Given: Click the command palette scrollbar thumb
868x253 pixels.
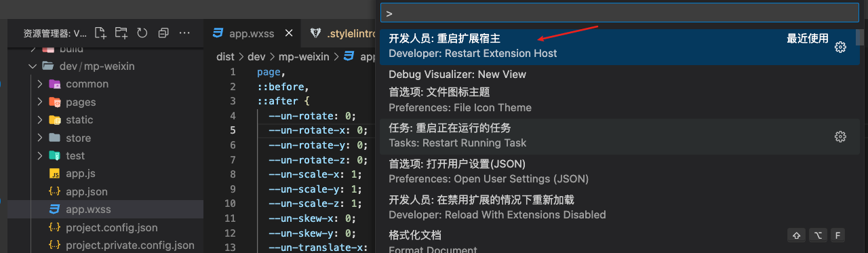Looking at the screenshot, I should pyautogui.click(x=860, y=37).
